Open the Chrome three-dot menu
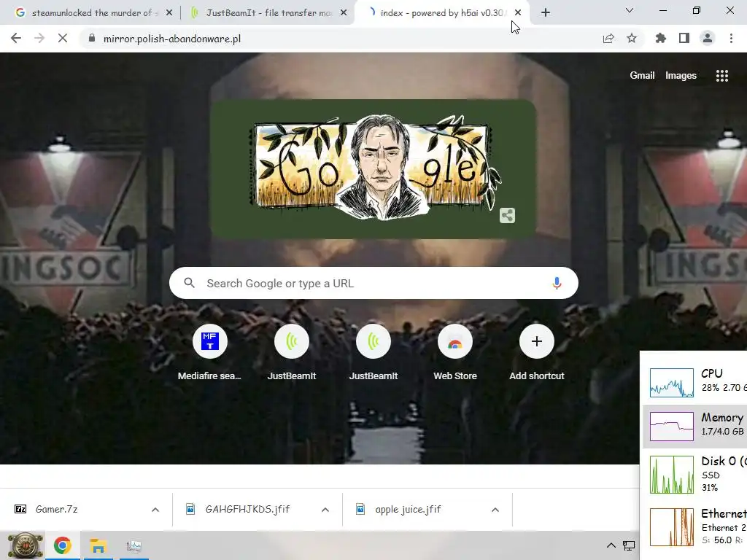 tap(731, 39)
